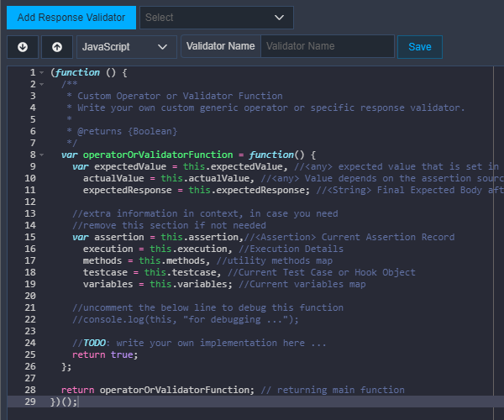The height and width of the screenshot is (420, 504).
Task: Click the console.log comment on line 22
Action: 186,319
